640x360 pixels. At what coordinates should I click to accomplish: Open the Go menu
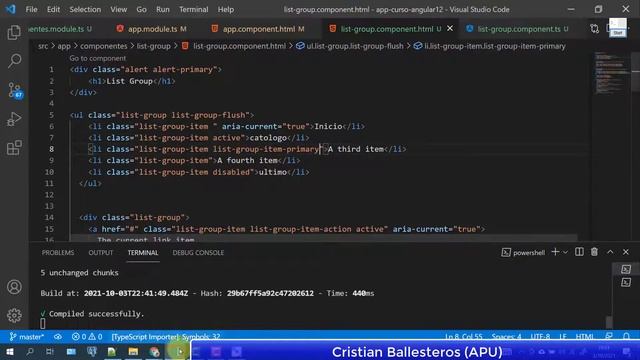141,9
